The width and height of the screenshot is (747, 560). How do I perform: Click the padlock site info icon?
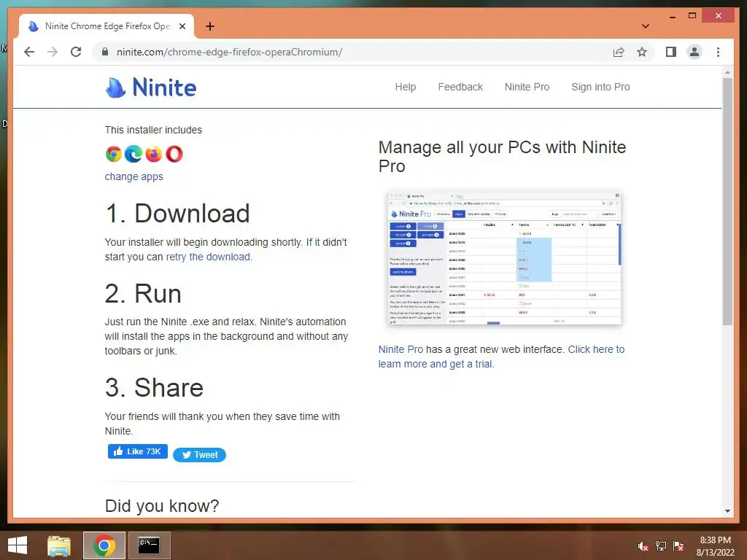click(105, 52)
